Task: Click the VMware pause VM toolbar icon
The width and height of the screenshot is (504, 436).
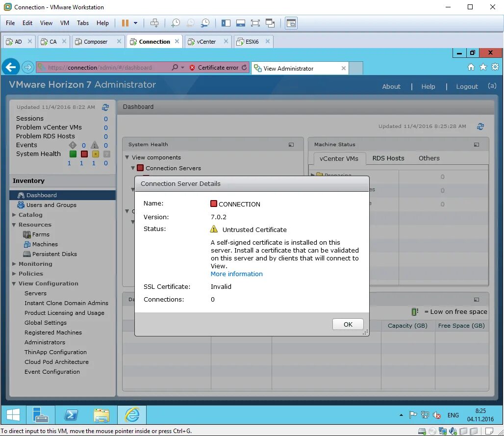Action: point(125,23)
